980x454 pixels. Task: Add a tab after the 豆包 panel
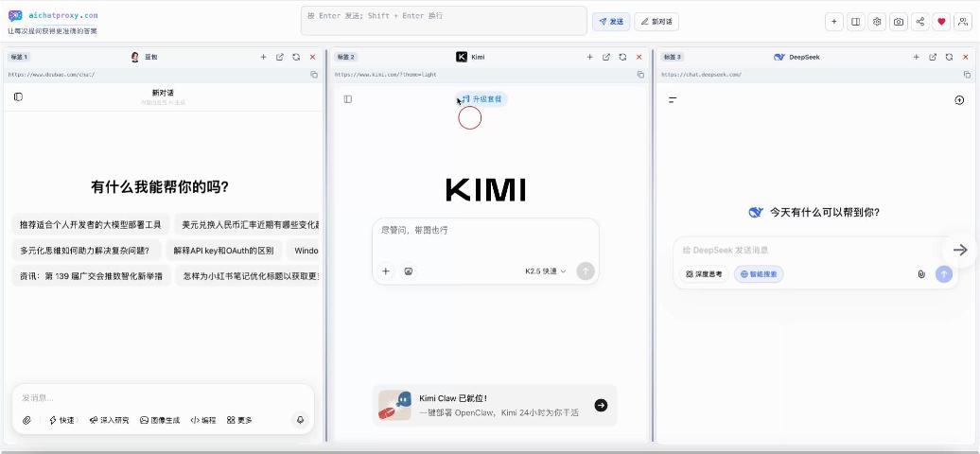pyautogui.click(x=263, y=57)
